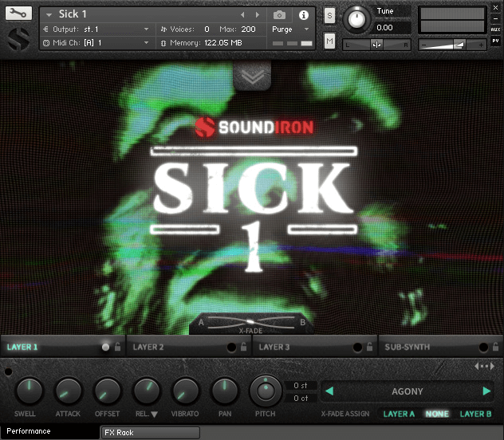This screenshot has height=440, width=504.
Task: Solo the instrument with S button
Action: (x=330, y=15)
